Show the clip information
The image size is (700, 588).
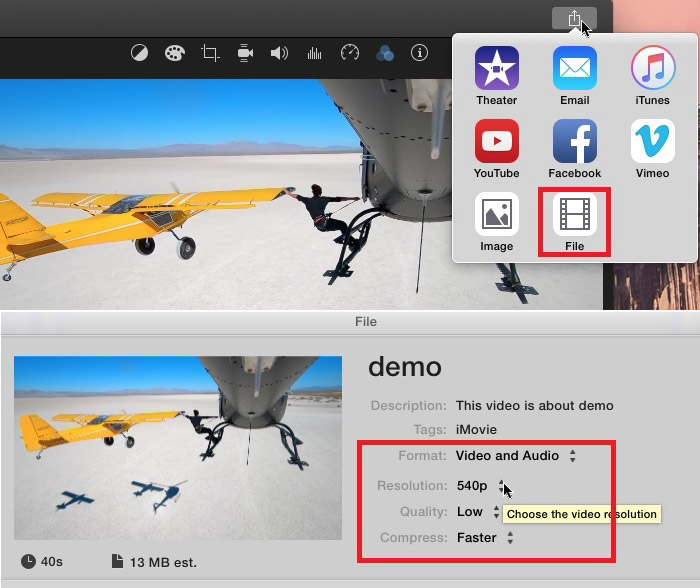coord(419,53)
